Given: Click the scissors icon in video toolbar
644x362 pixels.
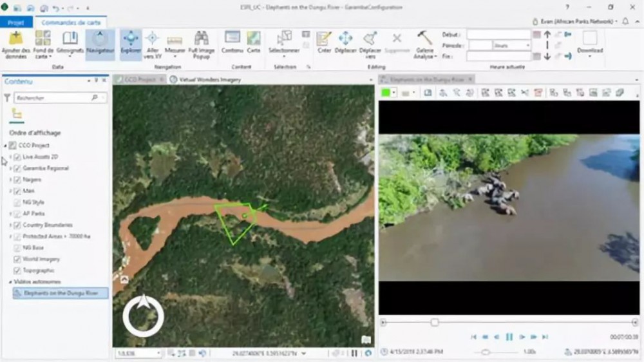Looking at the screenshot, I should point(525,93).
